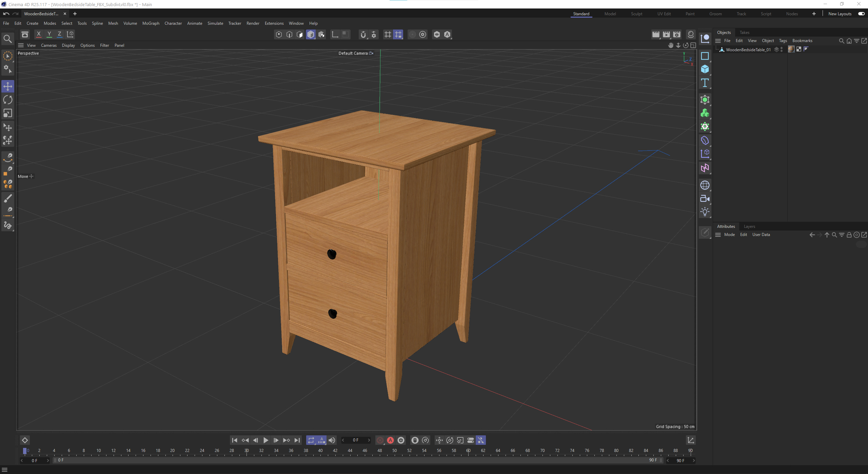Add a Cube primitive object
The width and height of the screenshot is (868, 474).
(x=705, y=69)
